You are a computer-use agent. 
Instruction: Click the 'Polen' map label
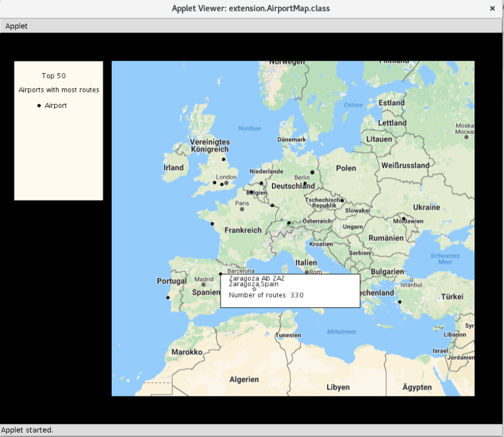346,168
